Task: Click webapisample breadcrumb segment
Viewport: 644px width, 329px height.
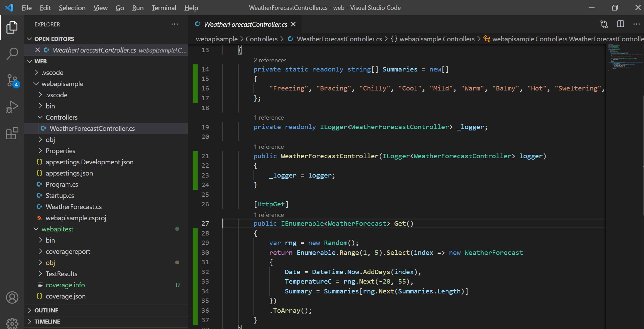Action: pos(217,39)
